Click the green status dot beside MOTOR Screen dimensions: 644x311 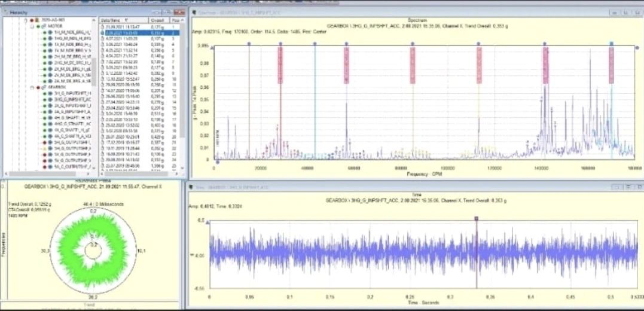click(x=38, y=26)
